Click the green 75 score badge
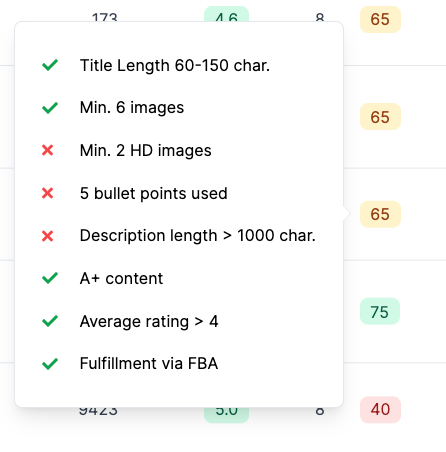Screen dimensions: 446x452 (x=380, y=311)
